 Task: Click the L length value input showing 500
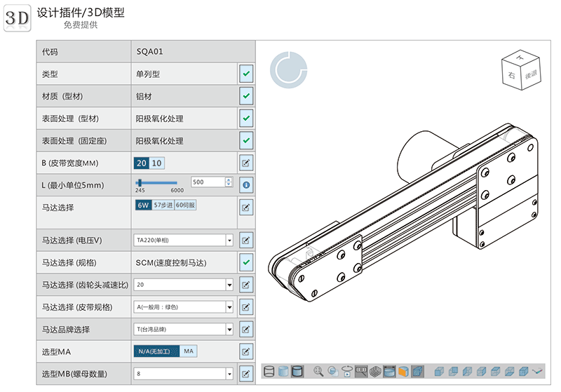point(207,182)
